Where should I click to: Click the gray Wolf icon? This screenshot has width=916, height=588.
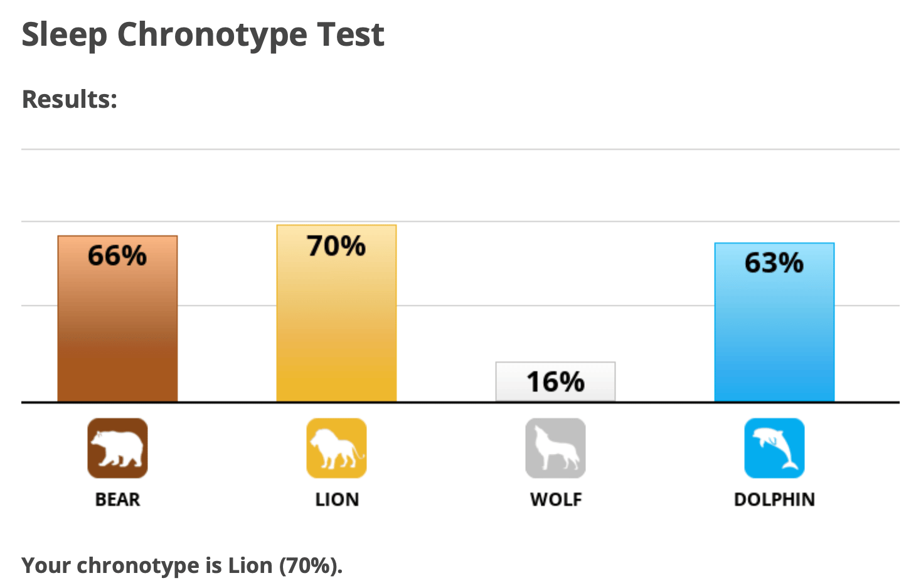click(555, 448)
